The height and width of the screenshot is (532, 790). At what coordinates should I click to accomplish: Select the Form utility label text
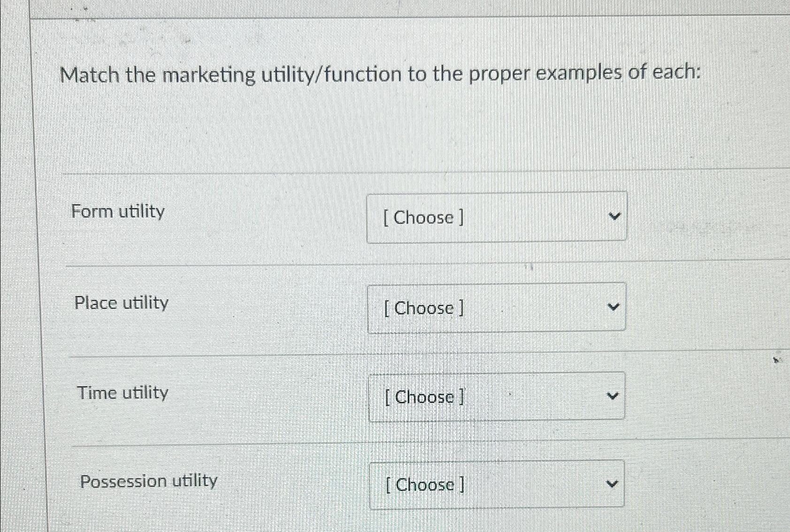(x=118, y=212)
